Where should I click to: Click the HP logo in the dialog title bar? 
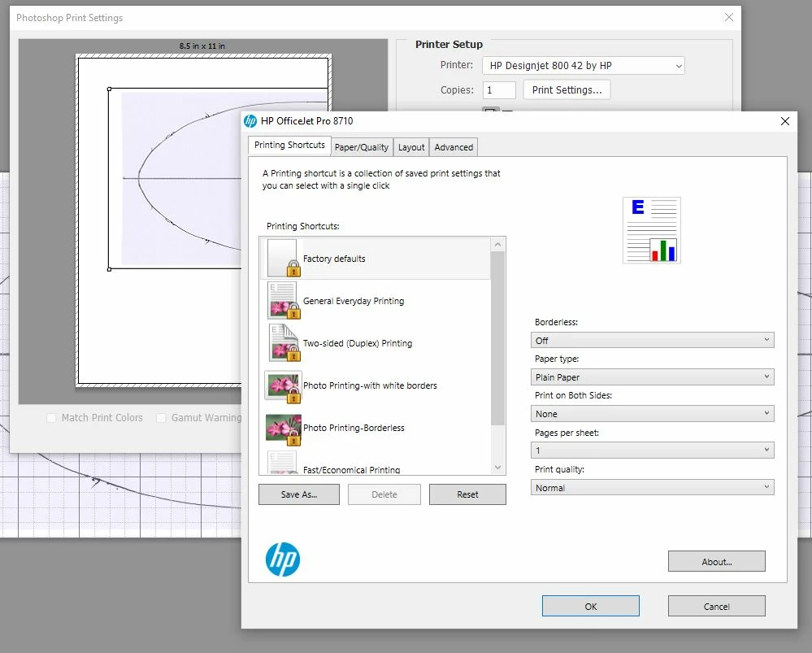coord(250,120)
